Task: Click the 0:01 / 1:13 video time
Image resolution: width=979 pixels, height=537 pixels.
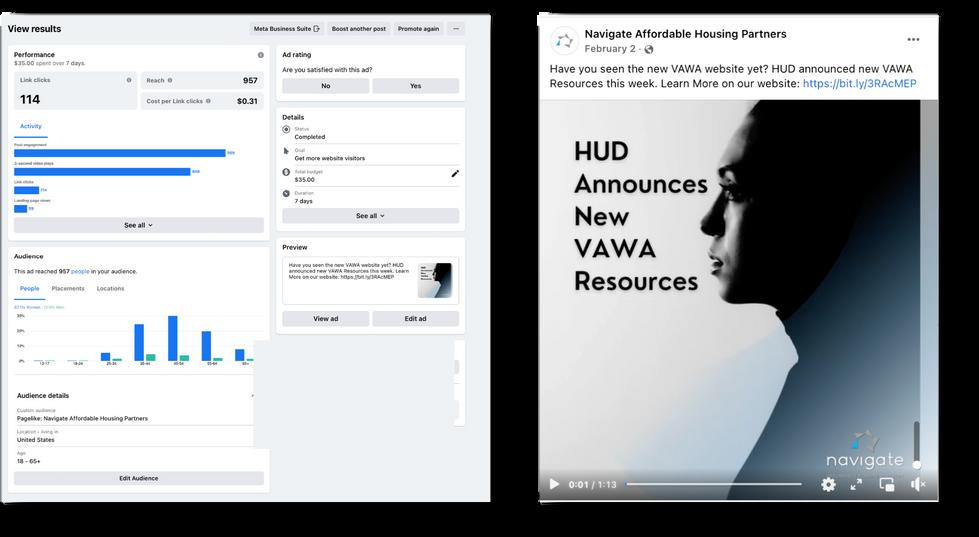Action: click(x=592, y=485)
